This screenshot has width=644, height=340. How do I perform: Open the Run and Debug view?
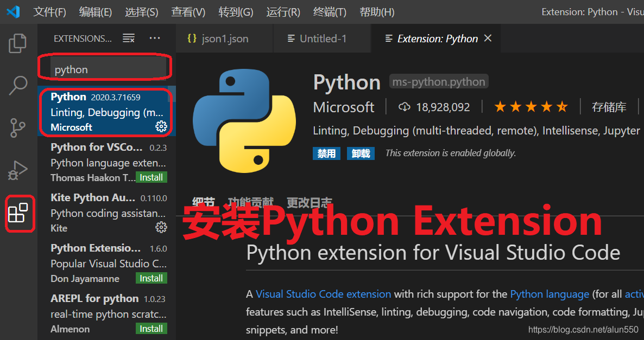(18, 170)
